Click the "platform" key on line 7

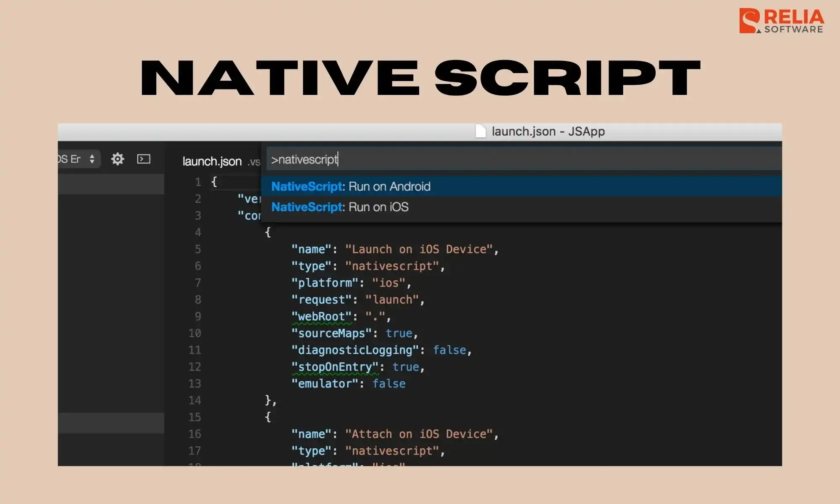point(325,283)
